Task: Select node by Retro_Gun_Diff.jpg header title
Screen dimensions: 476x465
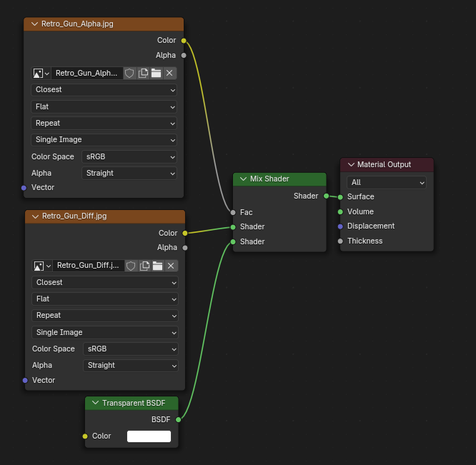Action: (x=74, y=216)
